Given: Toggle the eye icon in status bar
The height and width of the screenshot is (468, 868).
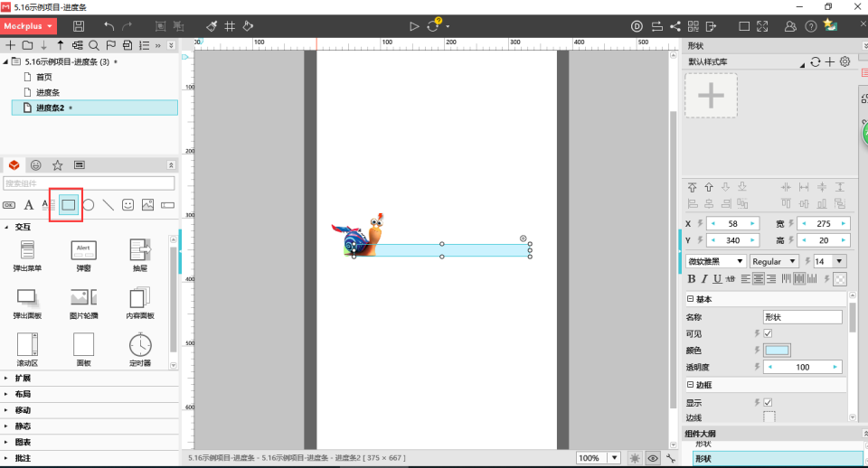Looking at the screenshot, I should [x=653, y=458].
